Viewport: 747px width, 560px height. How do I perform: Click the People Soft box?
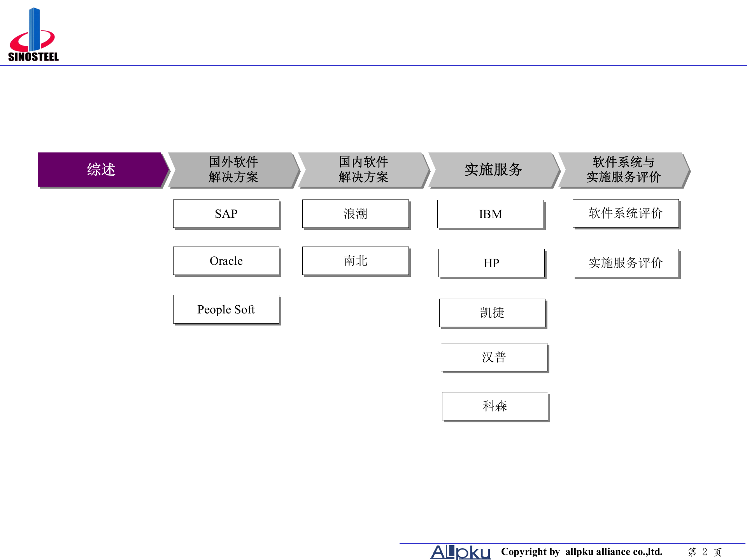tap(226, 309)
